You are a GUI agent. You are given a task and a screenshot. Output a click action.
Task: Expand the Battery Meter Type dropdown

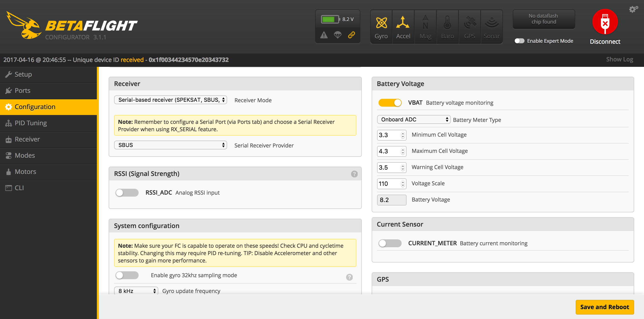(x=413, y=119)
